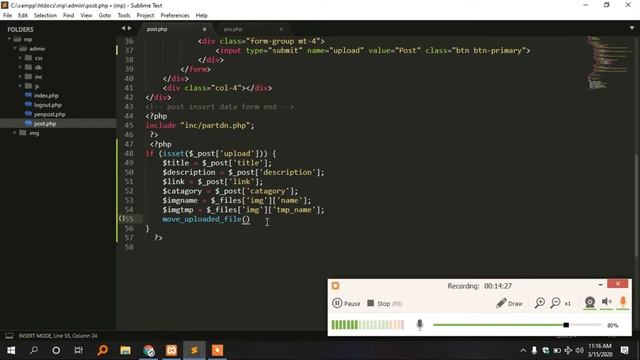
Task: Click the x1 zoom reset
Action: (x=568, y=304)
